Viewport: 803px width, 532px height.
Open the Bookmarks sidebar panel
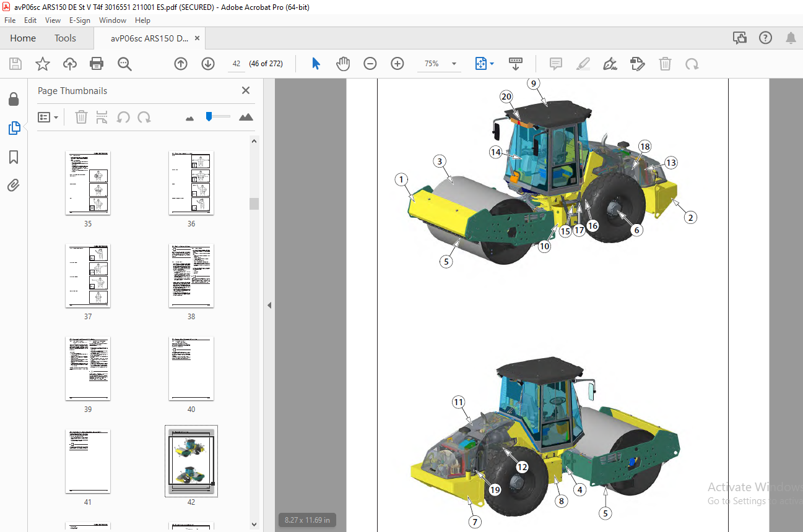tap(14, 157)
